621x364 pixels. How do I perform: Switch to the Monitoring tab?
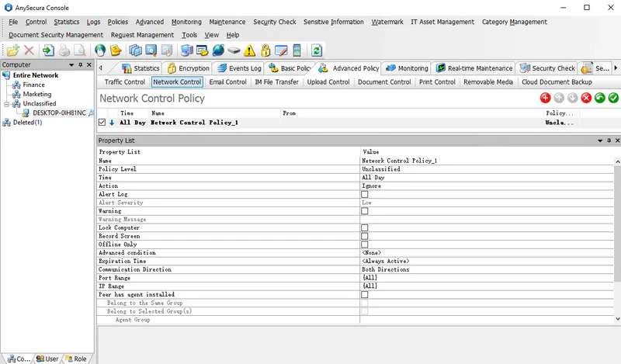pyautogui.click(x=407, y=68)
